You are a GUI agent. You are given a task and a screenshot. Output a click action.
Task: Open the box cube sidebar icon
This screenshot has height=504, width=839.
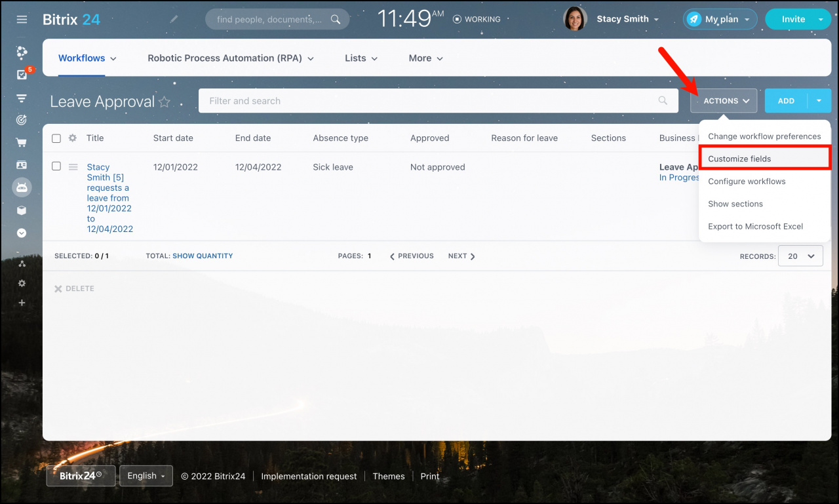22,210
